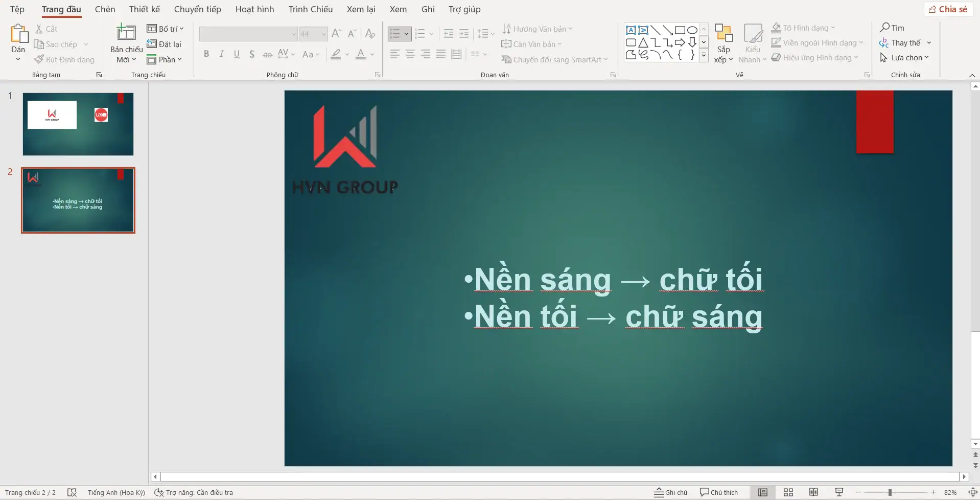The image size is (980, 500).
Task: Increase the font size
Action: 336,33
